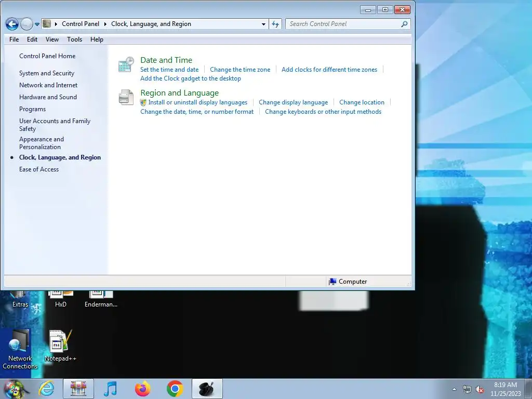Go to Control Panel Home
532x399 pixels.
pyautogui.click(x=47, y=56)
